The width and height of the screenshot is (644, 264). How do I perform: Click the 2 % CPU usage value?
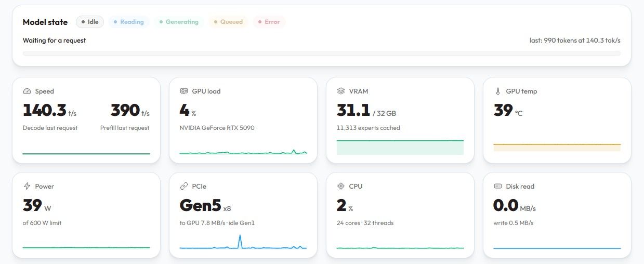345,206
